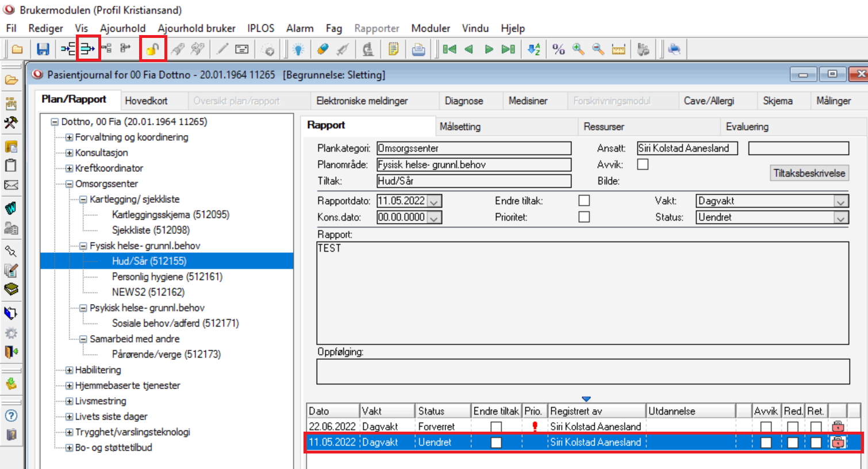Click the blue lightbulb toolbar icon

298,49
